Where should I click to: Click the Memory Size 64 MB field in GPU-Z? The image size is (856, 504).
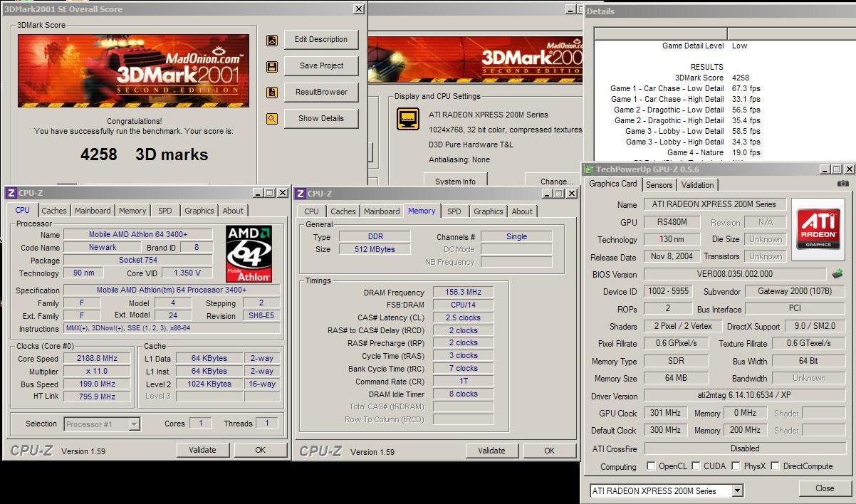[x=676, y=378]
